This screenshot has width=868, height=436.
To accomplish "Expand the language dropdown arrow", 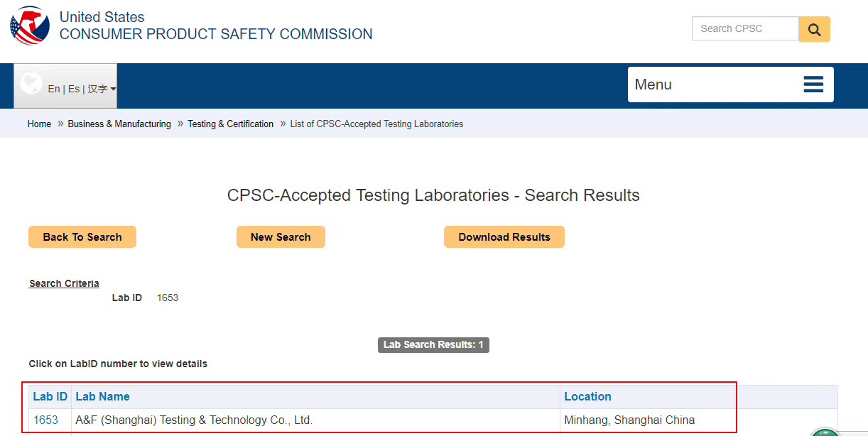I will [x=114, y=89].
